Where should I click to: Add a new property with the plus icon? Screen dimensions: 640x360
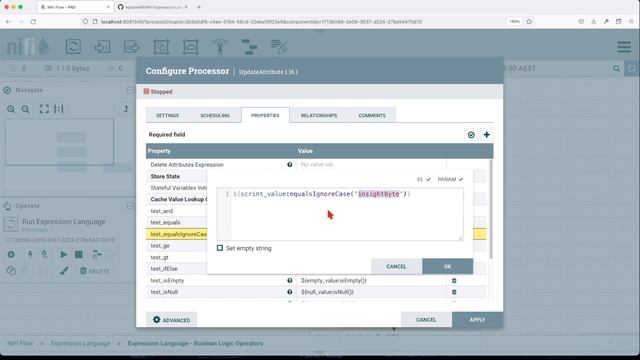(x=487, y=135)
